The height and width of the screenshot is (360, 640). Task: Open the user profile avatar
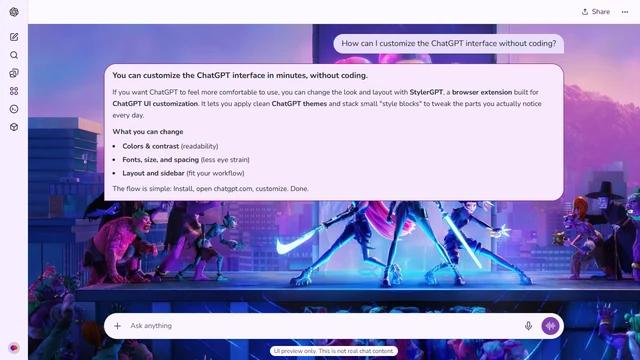[x=14, y=348]
